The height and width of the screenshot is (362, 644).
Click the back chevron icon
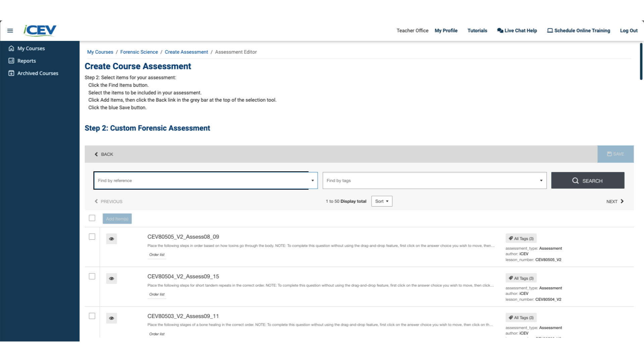tap(96, 154)
